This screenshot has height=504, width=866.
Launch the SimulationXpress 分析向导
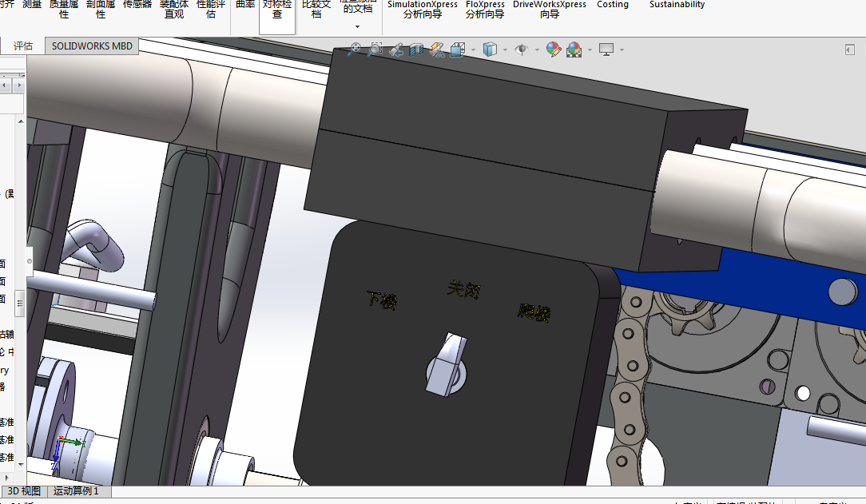coord(423,10)
